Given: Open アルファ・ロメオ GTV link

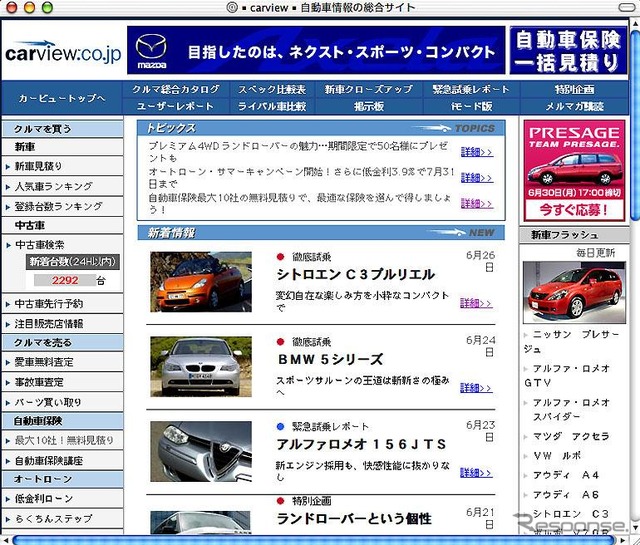Looking at the screenshot, I should tap(567, 376).
